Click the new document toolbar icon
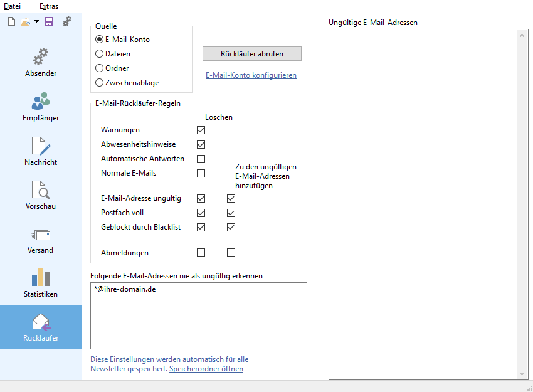 click(x=11, y=21)
